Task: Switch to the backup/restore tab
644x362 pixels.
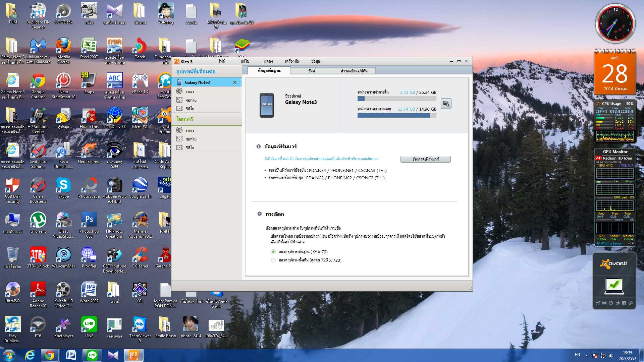Action: (354, 71)
